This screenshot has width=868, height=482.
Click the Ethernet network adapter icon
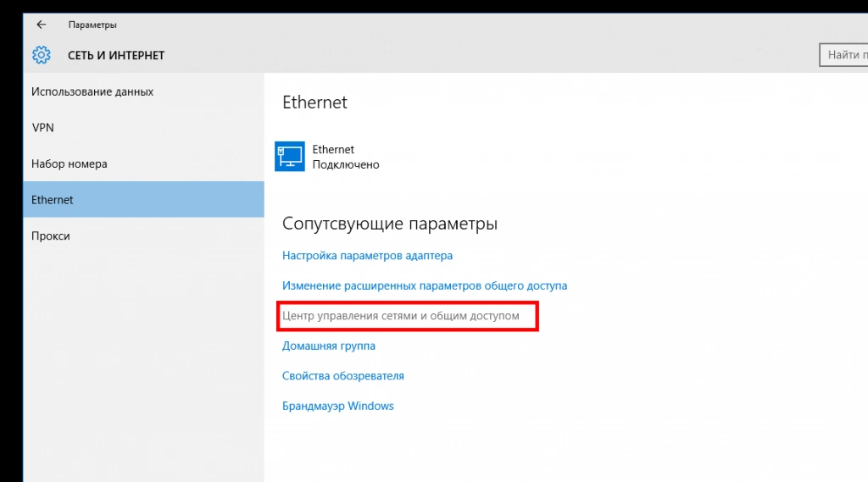click(x=290, y=157)
